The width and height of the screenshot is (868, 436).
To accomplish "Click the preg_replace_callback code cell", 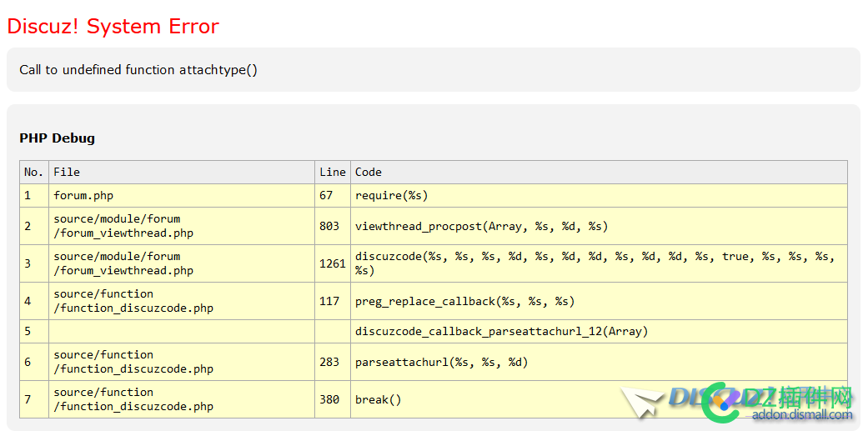I will (464, 302).
